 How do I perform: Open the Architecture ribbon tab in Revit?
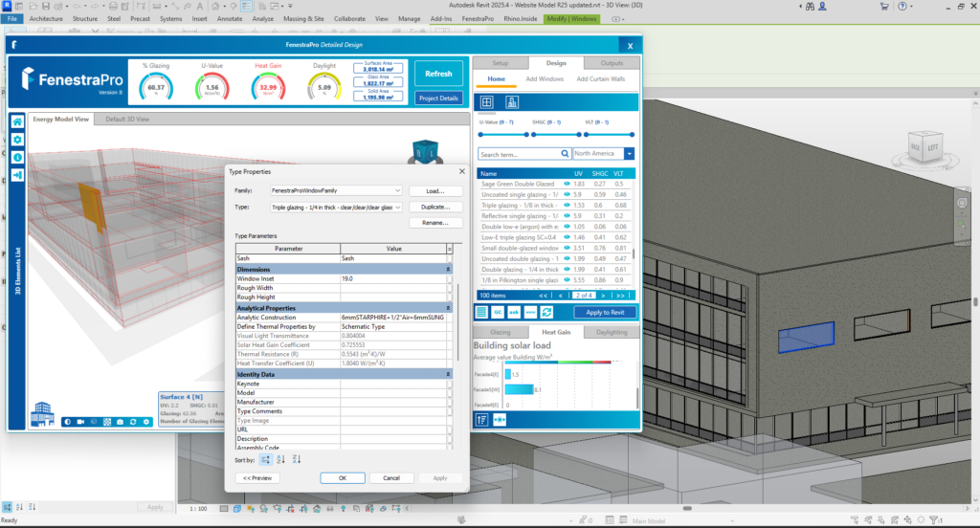46,19
